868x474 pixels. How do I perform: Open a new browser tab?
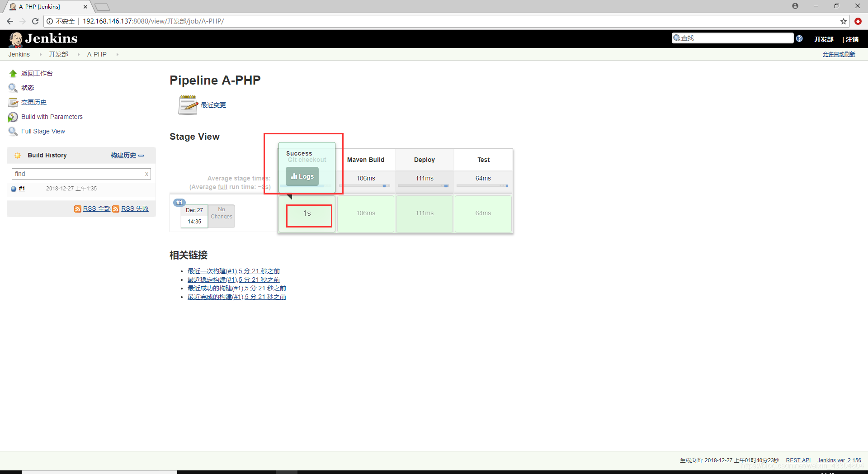tap(102, 7)
